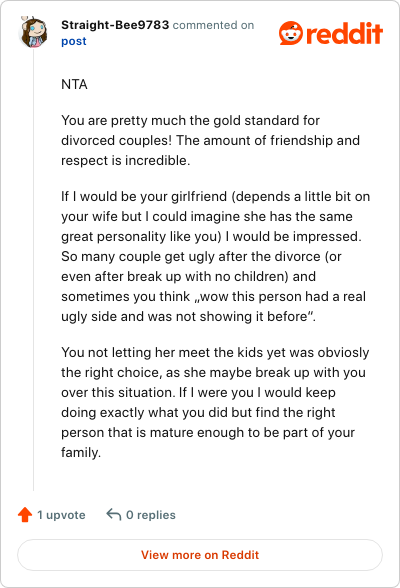400x588 pixels.
Task: Click the reply arrow icon
Action: (114, 514)
